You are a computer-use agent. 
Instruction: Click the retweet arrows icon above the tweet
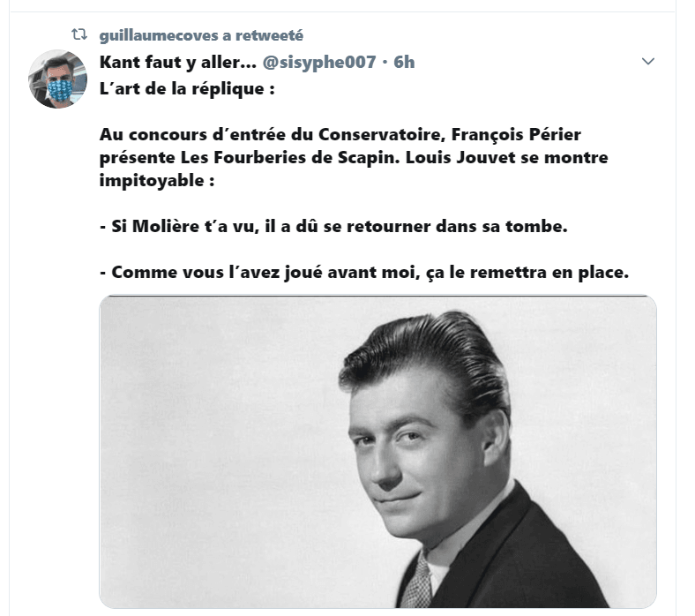(x=79, y=34)
